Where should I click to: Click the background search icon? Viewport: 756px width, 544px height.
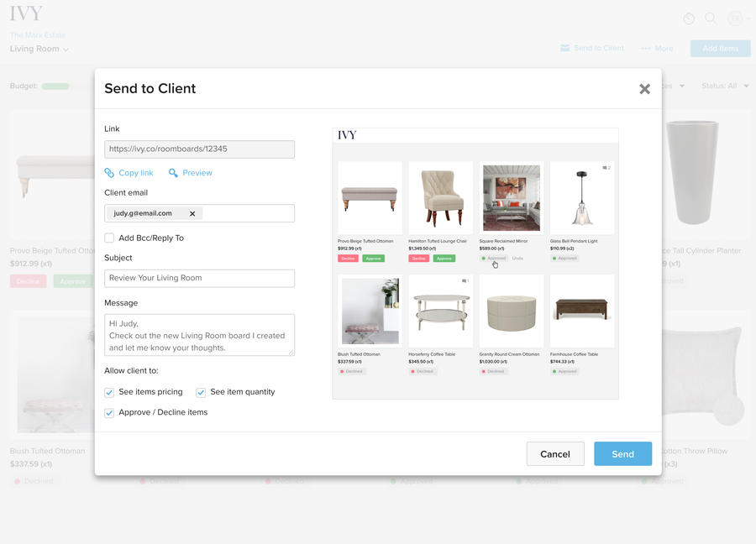711,18
